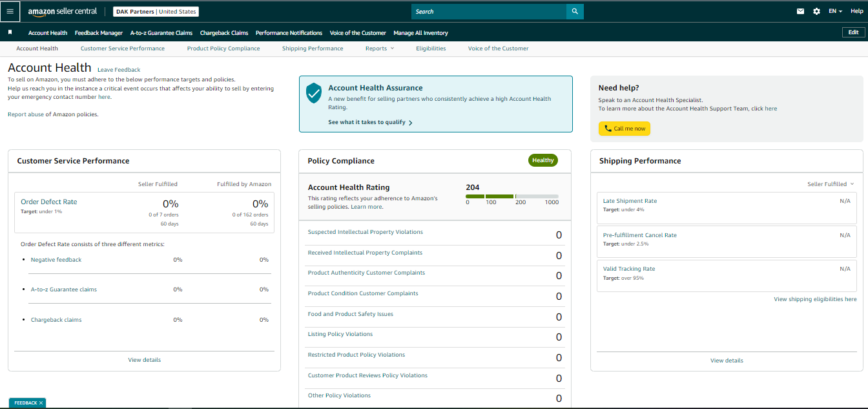Screen dimensions: 868x409
Task: Open the EN language dropdown
Action: point(835,11)
